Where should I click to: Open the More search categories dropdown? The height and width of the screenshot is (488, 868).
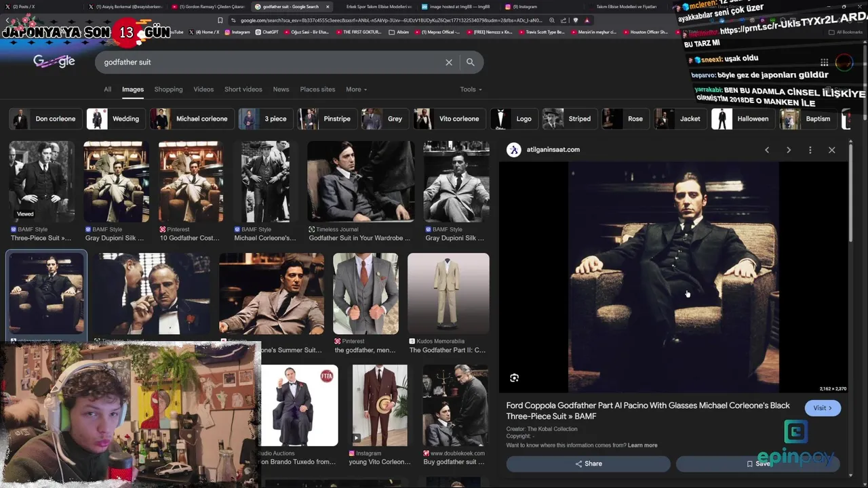coord(356,89)
